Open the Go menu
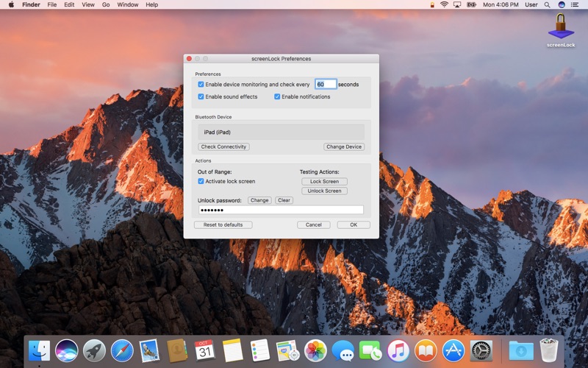Image resolution: width=588 pixels, height=368 pixels. coord(106,4)
